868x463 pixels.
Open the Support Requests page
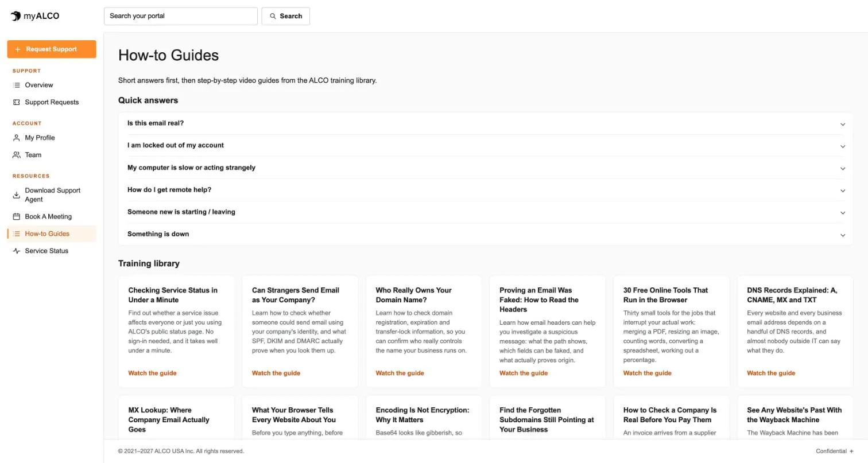click(x=52, y=102)
